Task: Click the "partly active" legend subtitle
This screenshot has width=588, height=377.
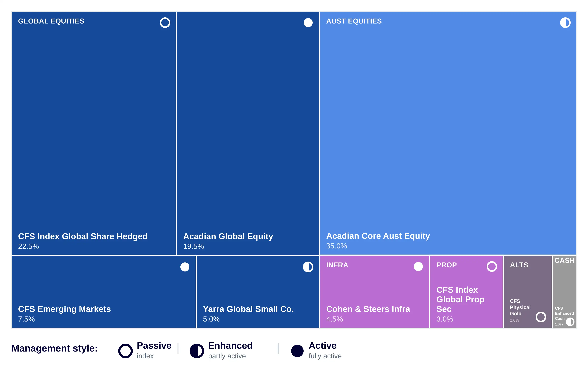Action: (227, 356)
